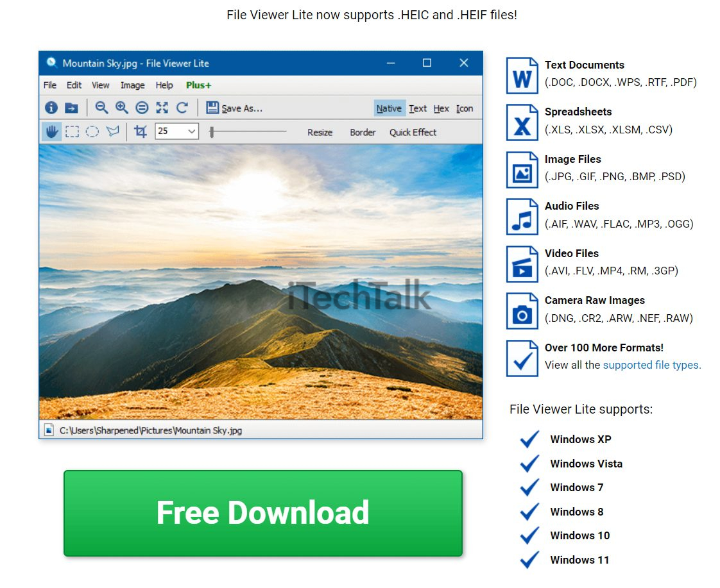Viewport: 720px width, 588px height.
Task: Select the elliptical selection tool
Action: point(92,132)
